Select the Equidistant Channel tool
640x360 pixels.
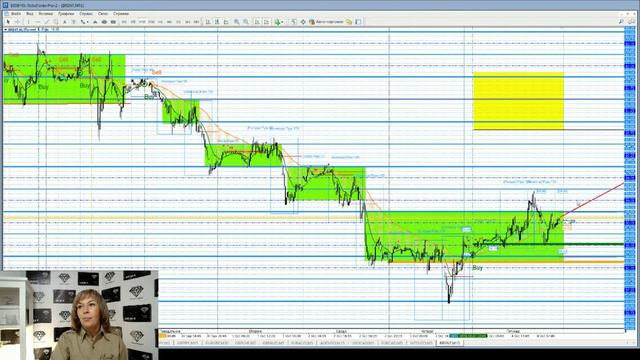pyautogui.click(x=56, y=22)
